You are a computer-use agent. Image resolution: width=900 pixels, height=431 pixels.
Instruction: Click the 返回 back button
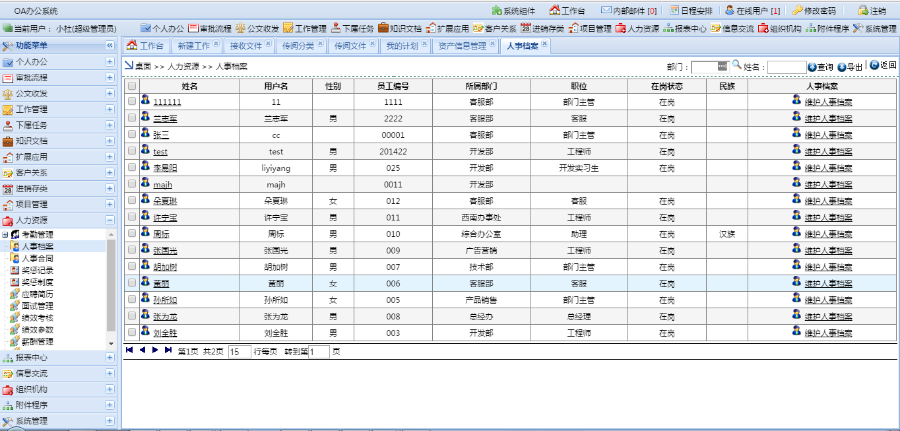click(883, 65)
